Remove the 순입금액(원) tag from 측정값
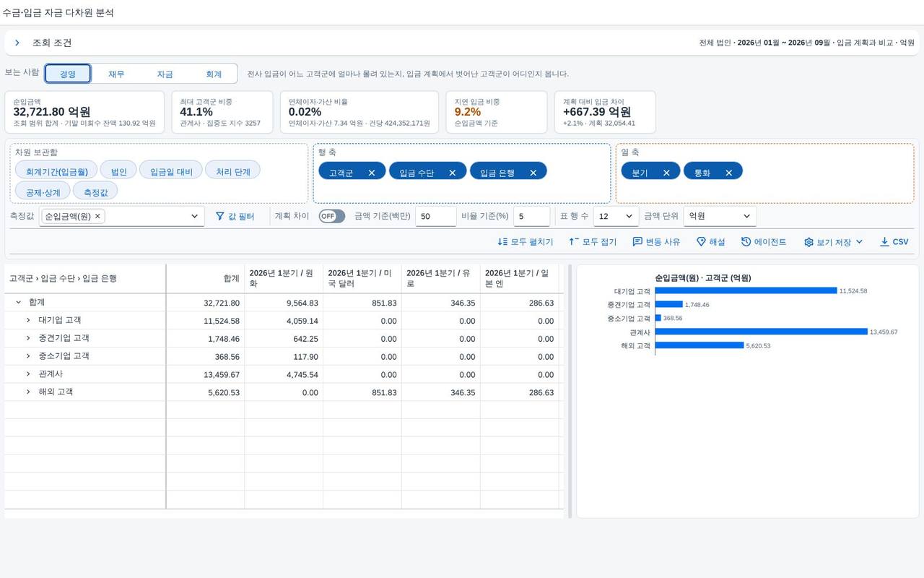This screenshot has height=578, width=924. coord(98,216)
